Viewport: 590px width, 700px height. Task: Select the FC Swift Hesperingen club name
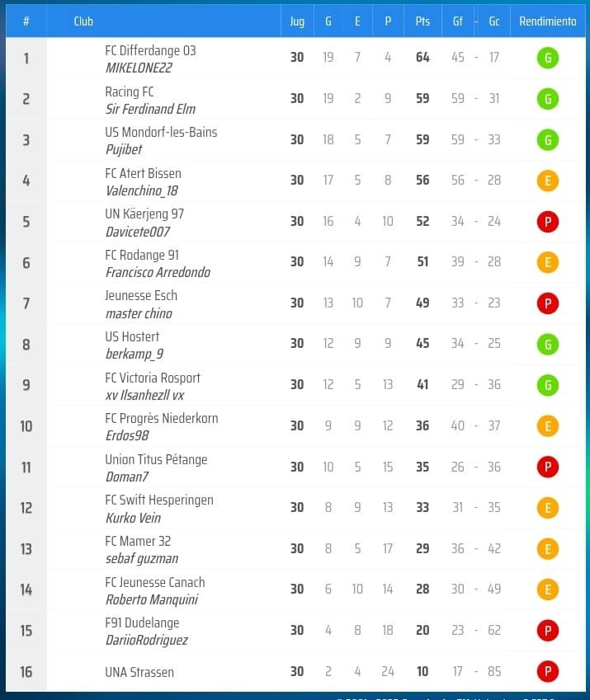coord(159,500)
